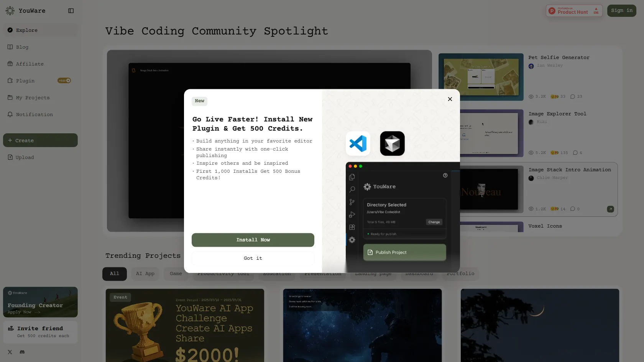644x362 pixels.
Task: Open the starry night project thumbnail
Action: point(362,325)
